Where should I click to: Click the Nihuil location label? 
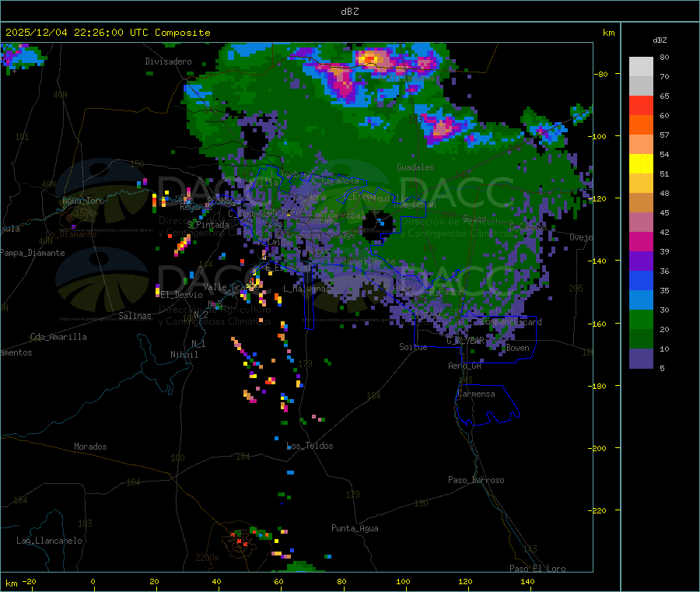click(x=184, y=355)
